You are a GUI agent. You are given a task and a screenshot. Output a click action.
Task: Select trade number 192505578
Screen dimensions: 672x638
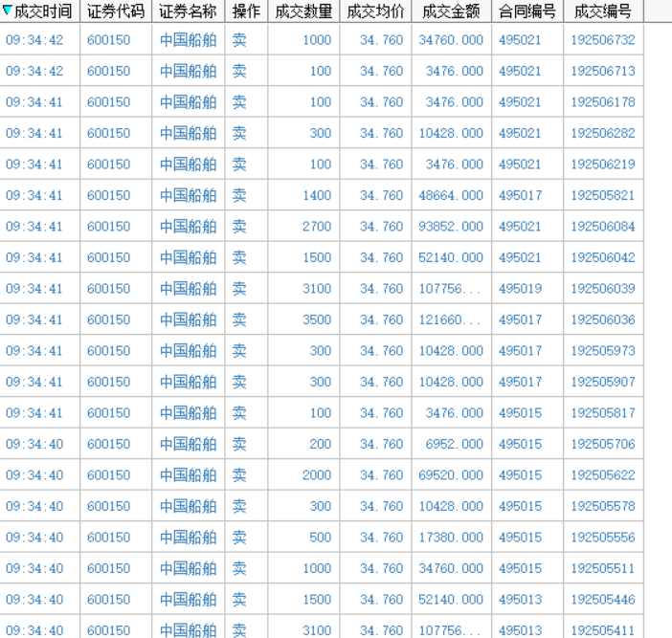[603, 506]
